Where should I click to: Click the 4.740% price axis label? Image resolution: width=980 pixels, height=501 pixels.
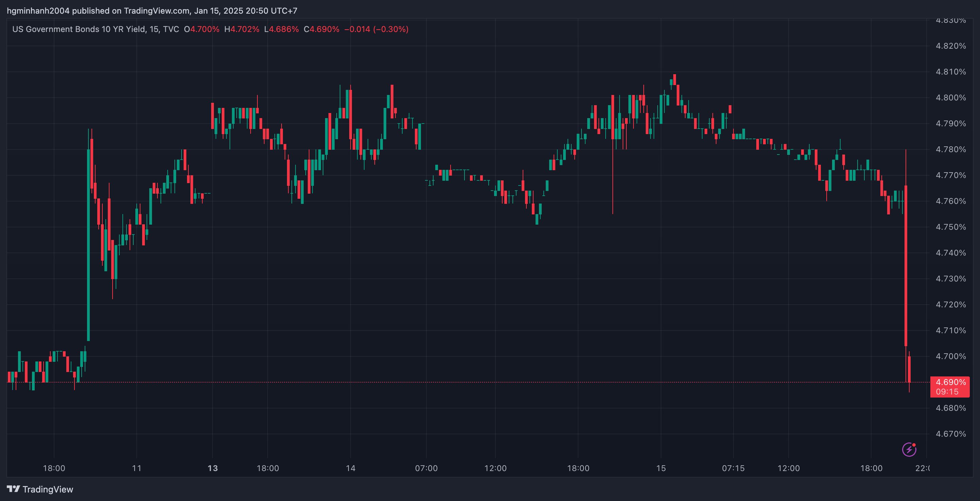click(x=950, y=253)
